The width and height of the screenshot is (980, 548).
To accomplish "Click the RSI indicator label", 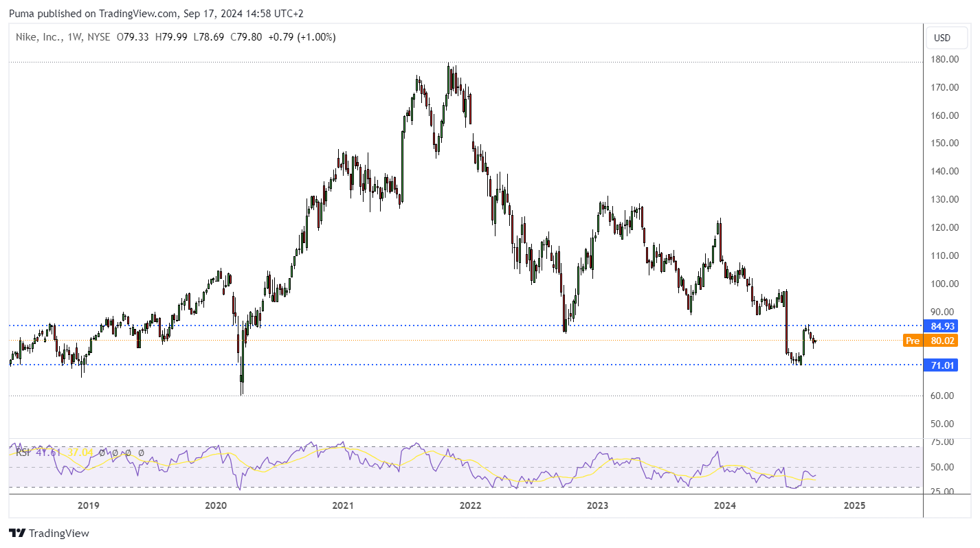I will click(21, 453).
